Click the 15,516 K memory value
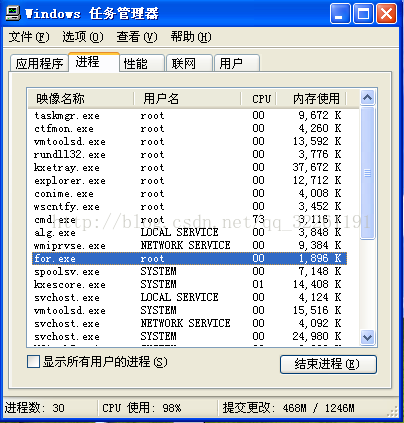The width and height of the screenshot is (404, 423). click(x=317, y=310)
